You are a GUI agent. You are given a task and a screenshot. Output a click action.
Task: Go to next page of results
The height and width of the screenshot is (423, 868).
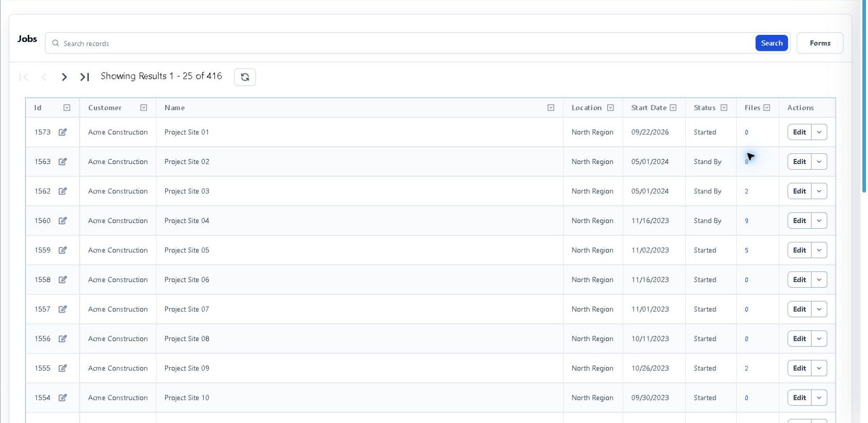64,77
